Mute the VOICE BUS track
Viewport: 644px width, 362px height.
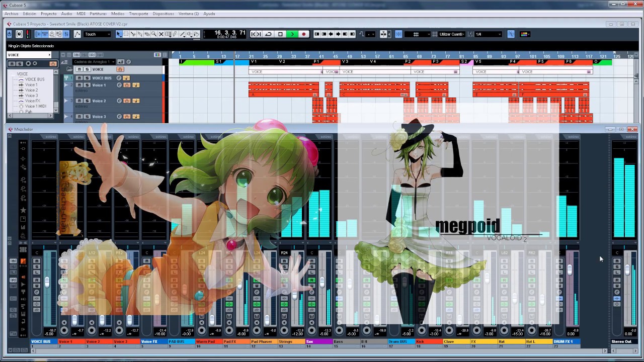79,78
